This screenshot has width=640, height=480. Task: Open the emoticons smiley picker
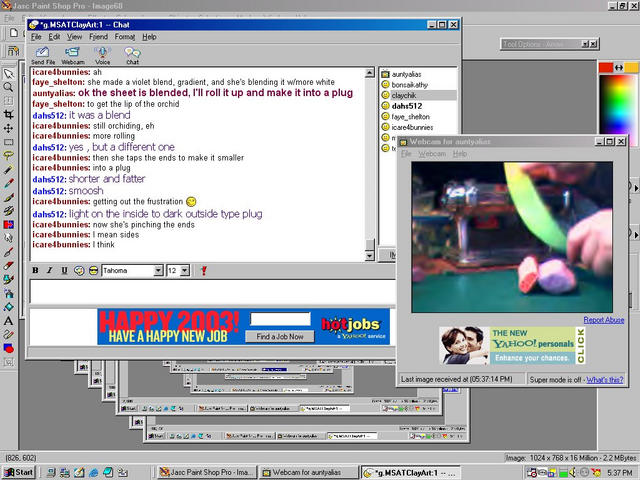79,271
